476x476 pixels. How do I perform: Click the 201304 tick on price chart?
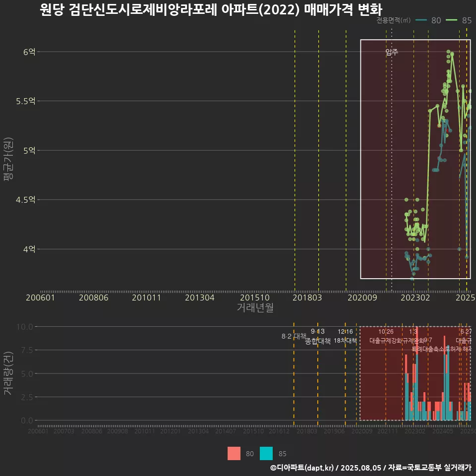200,297
